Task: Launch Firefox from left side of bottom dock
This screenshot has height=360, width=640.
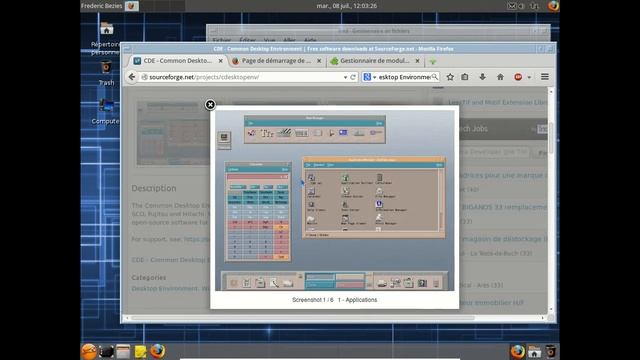Action: click(x=158, y=351)
